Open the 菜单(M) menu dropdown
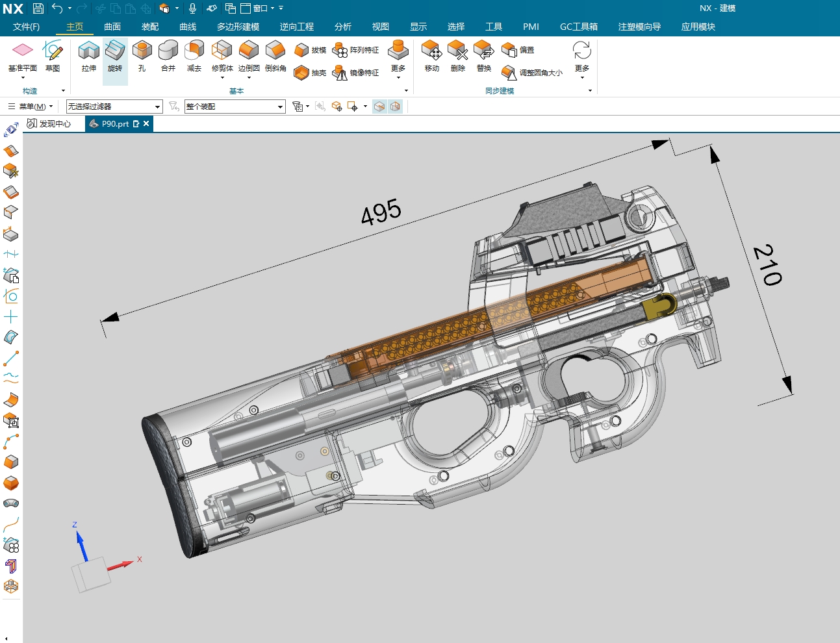The image size is (840, 643). tap(30, 107)
